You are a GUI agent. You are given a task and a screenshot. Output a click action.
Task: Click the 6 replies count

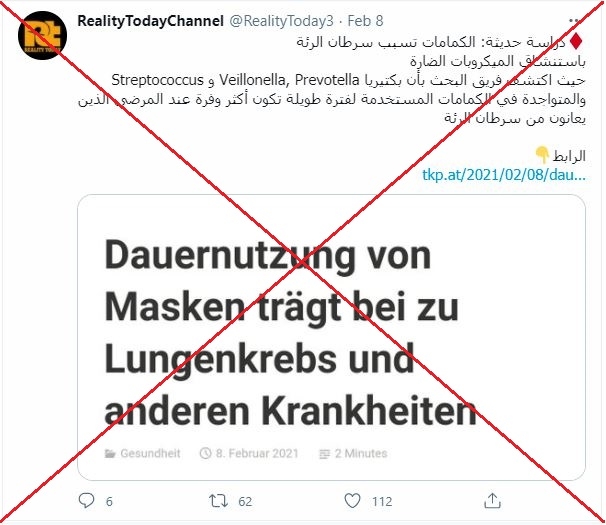tap(109, 501)
